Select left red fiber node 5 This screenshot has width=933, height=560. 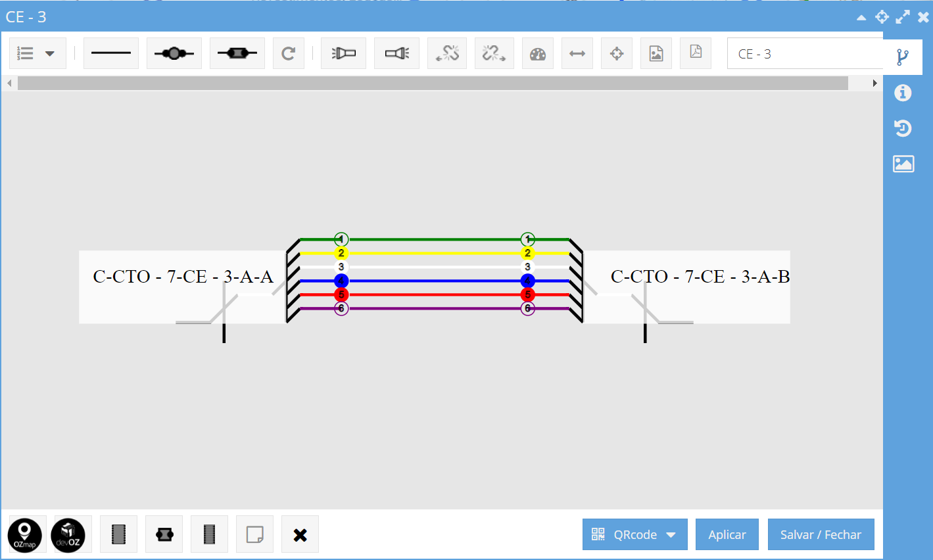tap(341, 294)
